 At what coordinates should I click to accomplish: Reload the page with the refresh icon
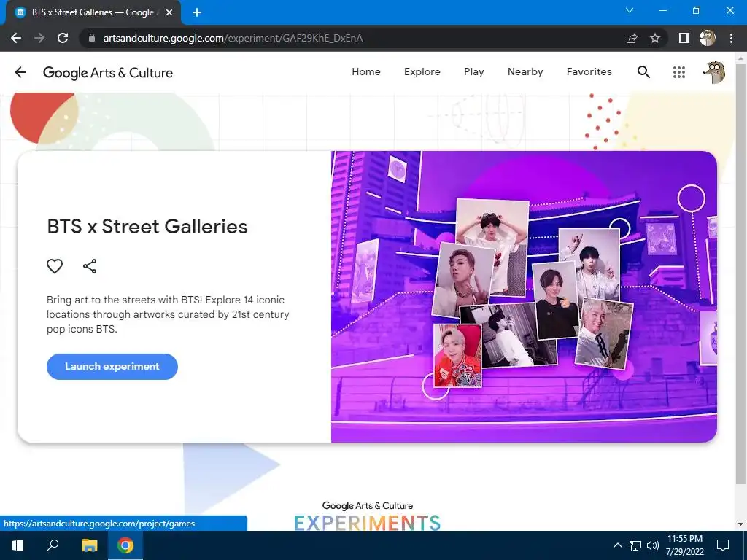click(x=63, y=38)
